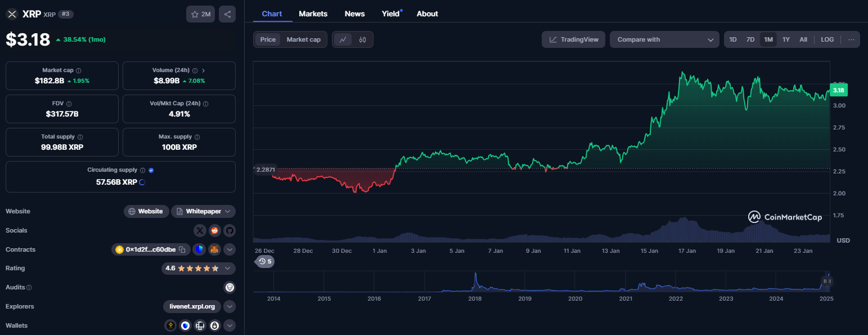Set chart range to 7D
Screen dimensions: 868x335
click(750, 39)
